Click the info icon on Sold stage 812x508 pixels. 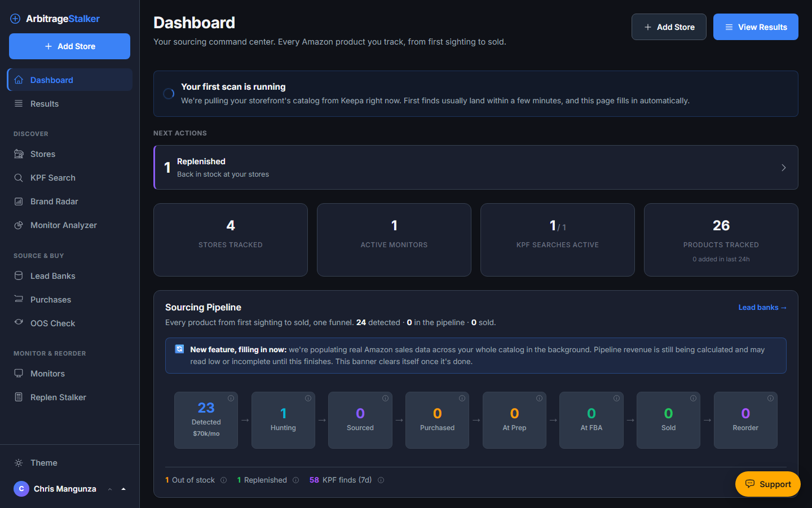(693, 398)
